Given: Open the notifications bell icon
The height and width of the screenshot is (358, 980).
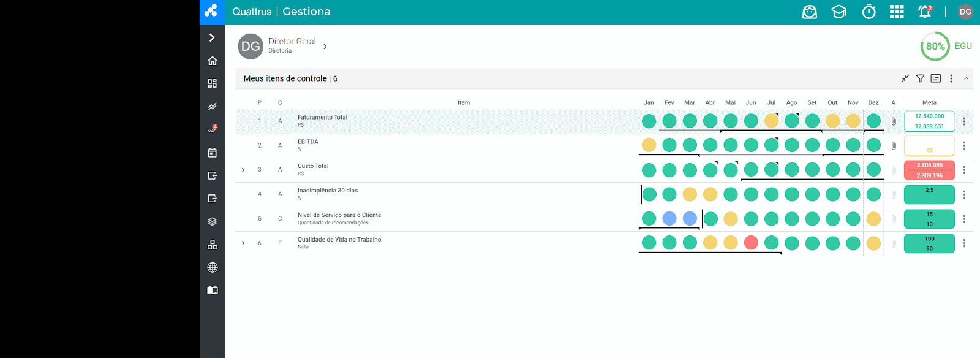Looking at the screenshot, I should click(x=925, y=12).
